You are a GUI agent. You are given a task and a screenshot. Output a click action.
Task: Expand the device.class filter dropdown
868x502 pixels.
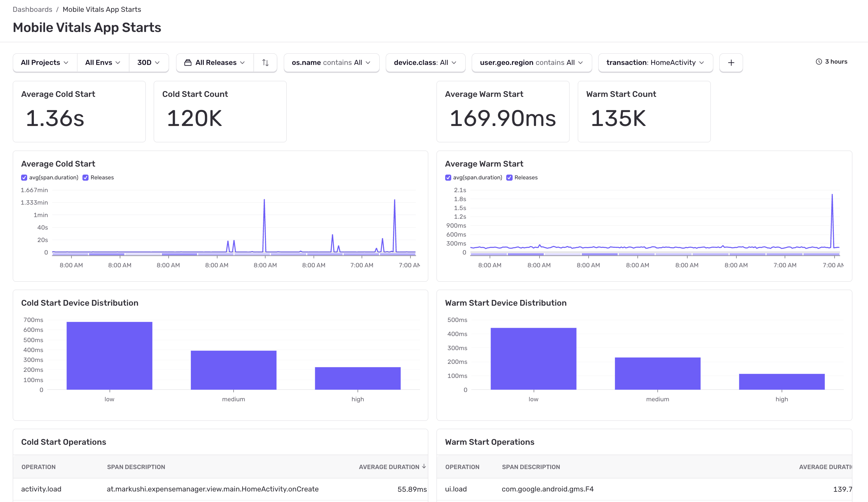coord(425,63)
